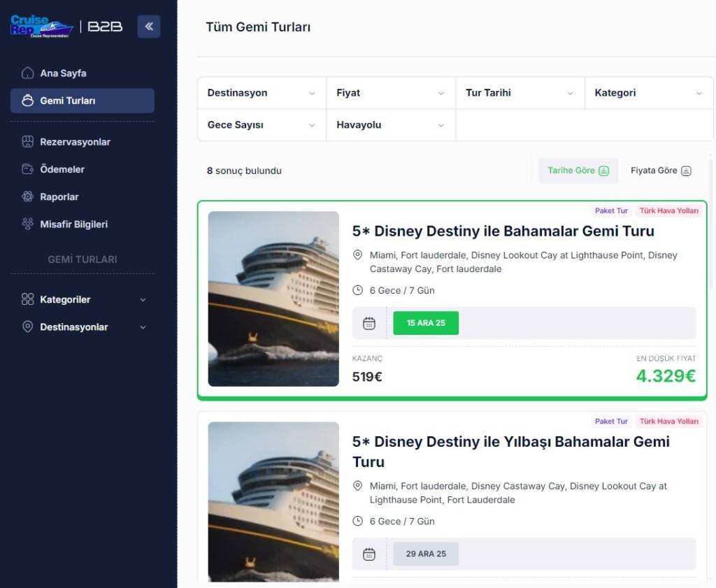Screen dimensions: 716x588
Task: Open Gemi Turları menu item
Action: pos(83,101)
